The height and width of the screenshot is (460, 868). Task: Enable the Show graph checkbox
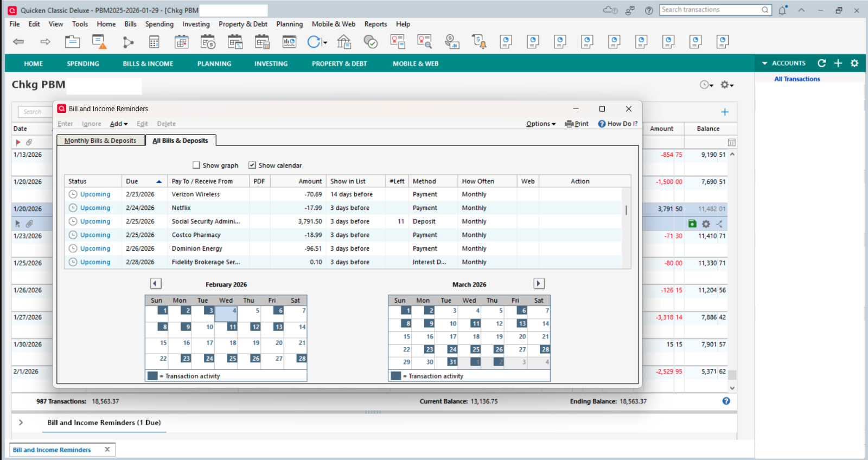click(x=196, y=165)
